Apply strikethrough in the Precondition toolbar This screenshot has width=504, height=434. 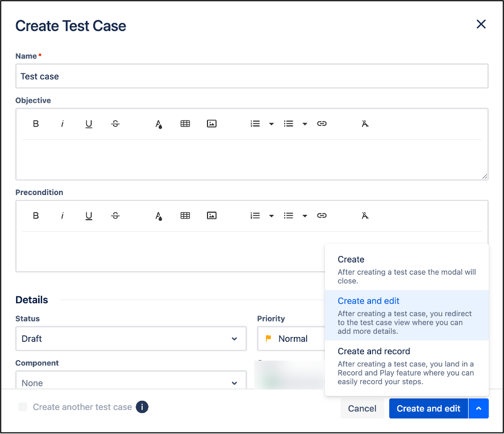tap(115, 215)
